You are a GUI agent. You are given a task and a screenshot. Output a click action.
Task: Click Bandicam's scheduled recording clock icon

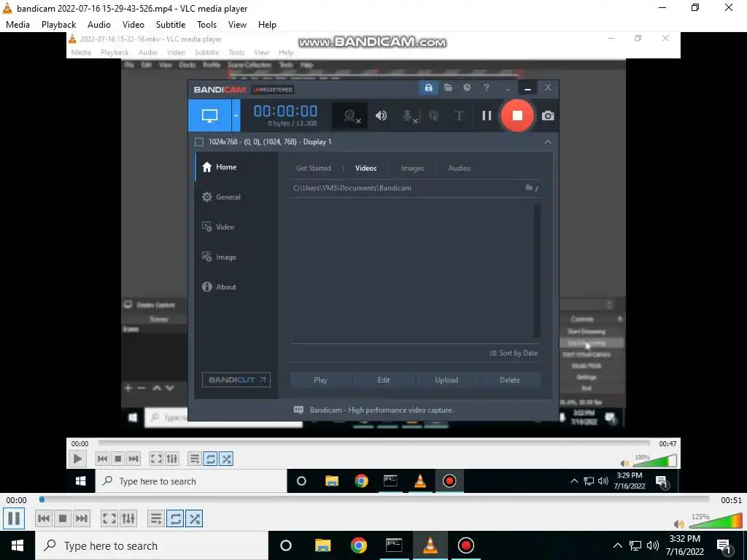pos(468,87)
